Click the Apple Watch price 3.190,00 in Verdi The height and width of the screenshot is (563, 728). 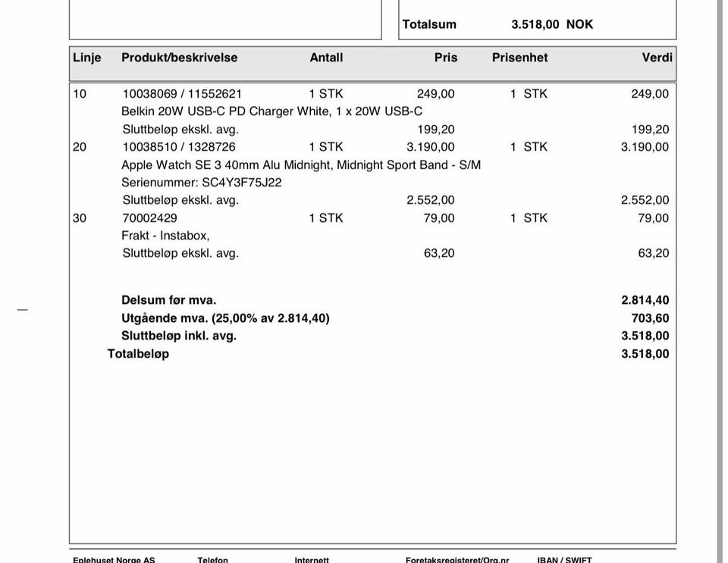645,147
